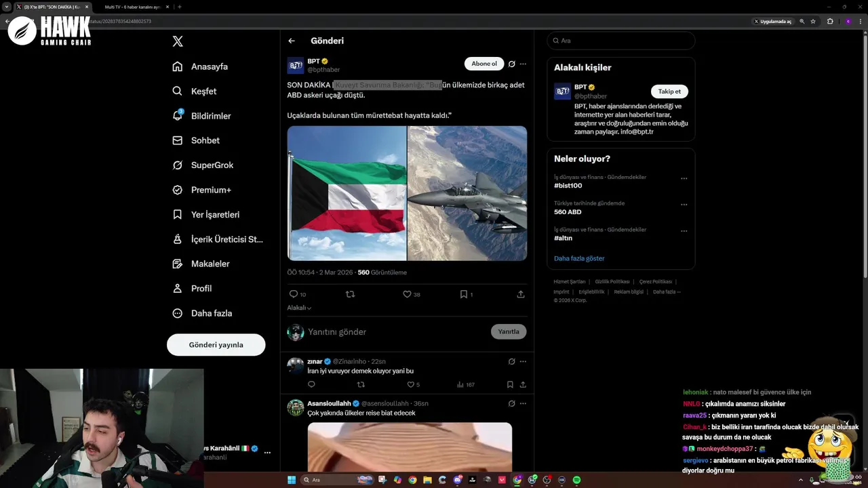Expand Daha fazla sidebar menu
This screenshot has width=868, height=488.
tap(202, 313)
